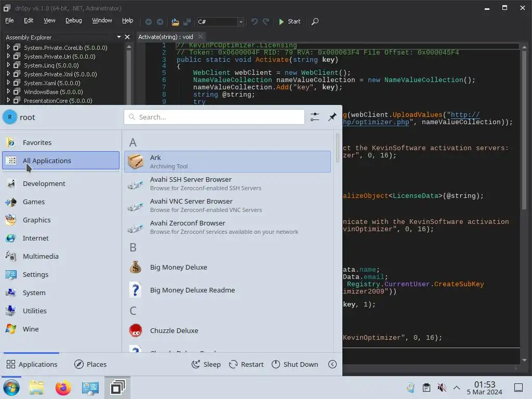Image resolution: width=532 pixels, height=399 pixels.
Task: Expand System.Xaml assembly node
Action: pos(8,83)
